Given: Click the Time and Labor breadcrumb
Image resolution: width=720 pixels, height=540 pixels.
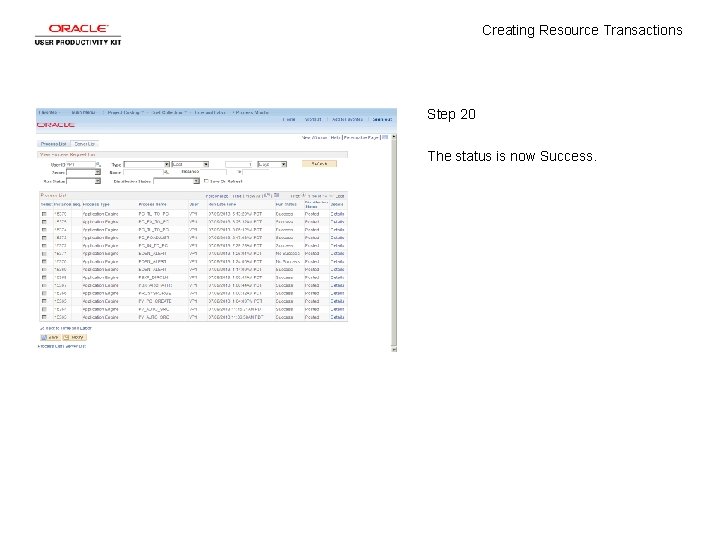Looking at the screenshot, I should tap(210, 112).
